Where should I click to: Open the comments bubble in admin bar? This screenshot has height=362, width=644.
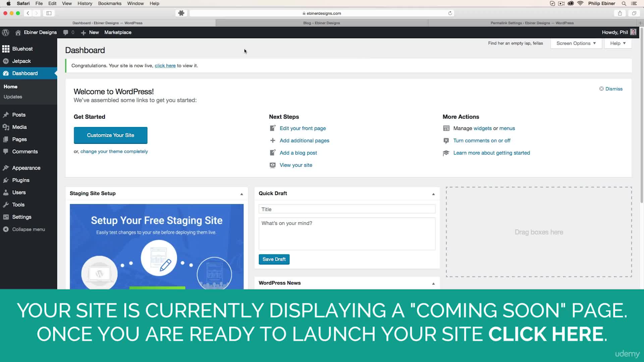(66, 33)
